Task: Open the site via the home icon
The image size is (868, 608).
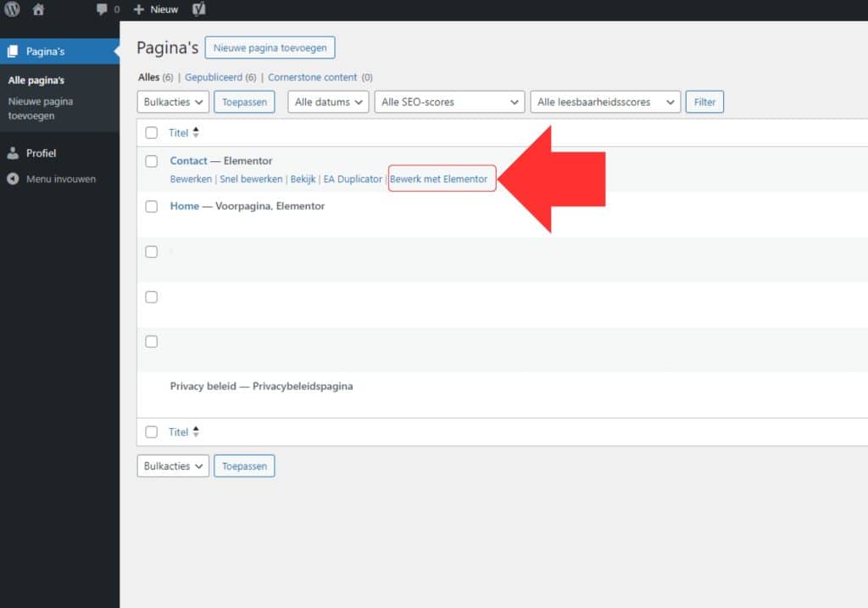Action: 38,9
